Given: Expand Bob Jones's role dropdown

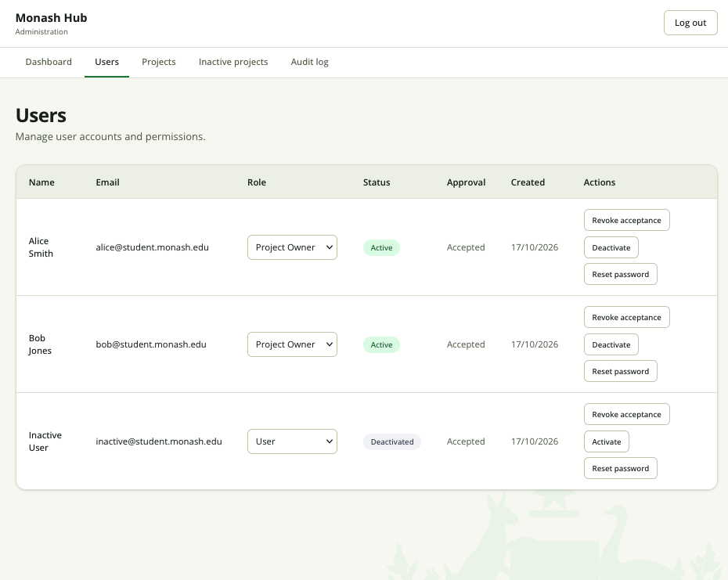Looking at the screenshot, I should [x=292, y=344].
